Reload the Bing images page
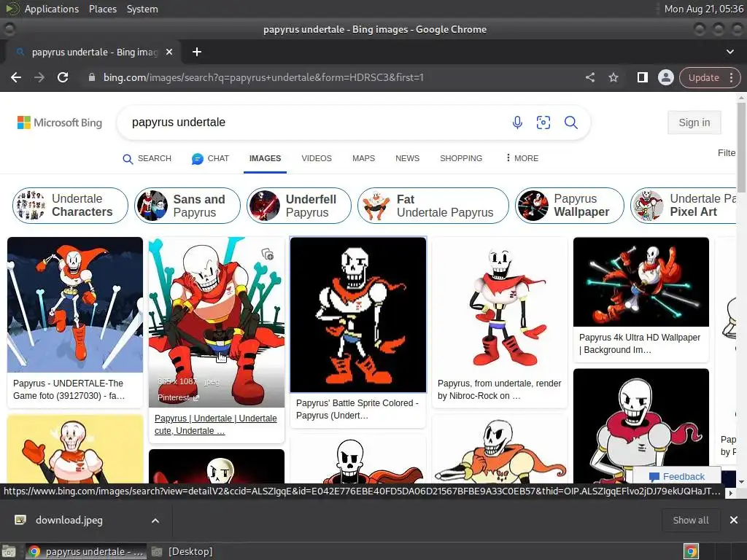Screen dimensions: 747x560 point(63,77)
